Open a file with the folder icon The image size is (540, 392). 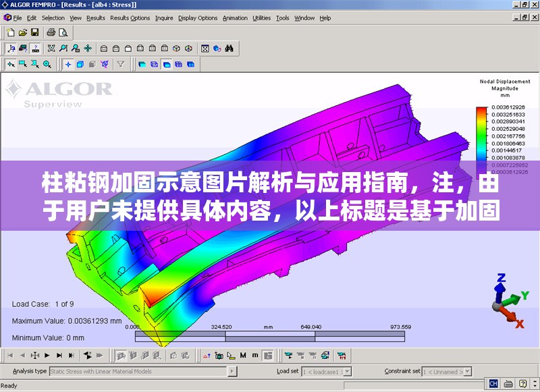point(22,32)
